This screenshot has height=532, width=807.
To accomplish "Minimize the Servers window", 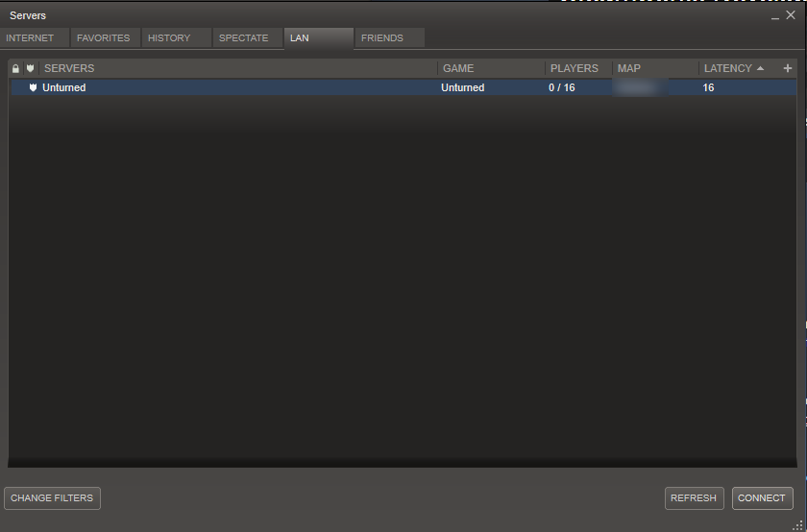I will pos(775,17).
